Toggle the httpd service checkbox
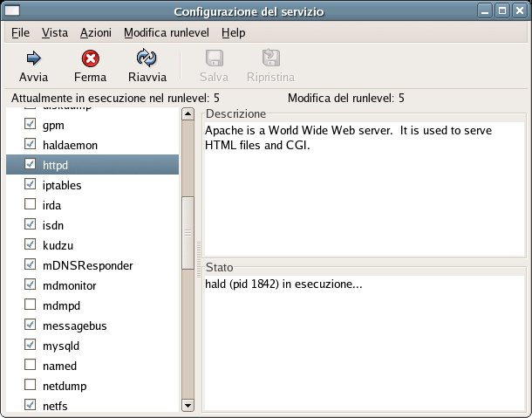This screenshot has height=418, width=532. [x=30, y=164]
